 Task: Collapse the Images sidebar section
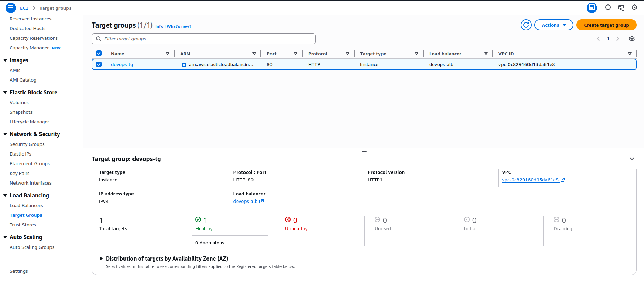[5, 60]
